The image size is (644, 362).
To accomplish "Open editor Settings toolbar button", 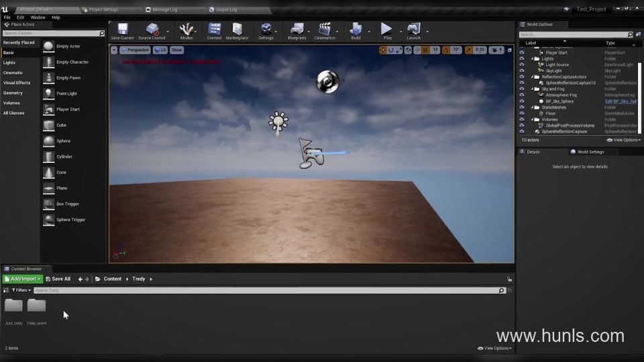I will pyautogui.click(x=266, y=32).
